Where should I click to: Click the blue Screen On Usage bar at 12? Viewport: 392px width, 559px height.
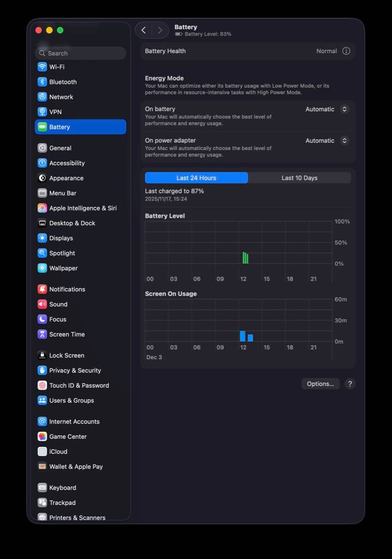pos(243,336)
